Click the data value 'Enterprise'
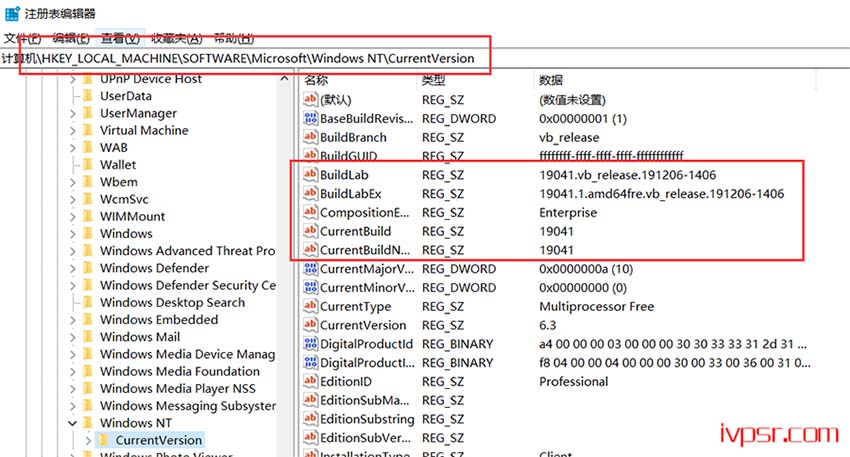850x457 pixels. click(568, 213)
